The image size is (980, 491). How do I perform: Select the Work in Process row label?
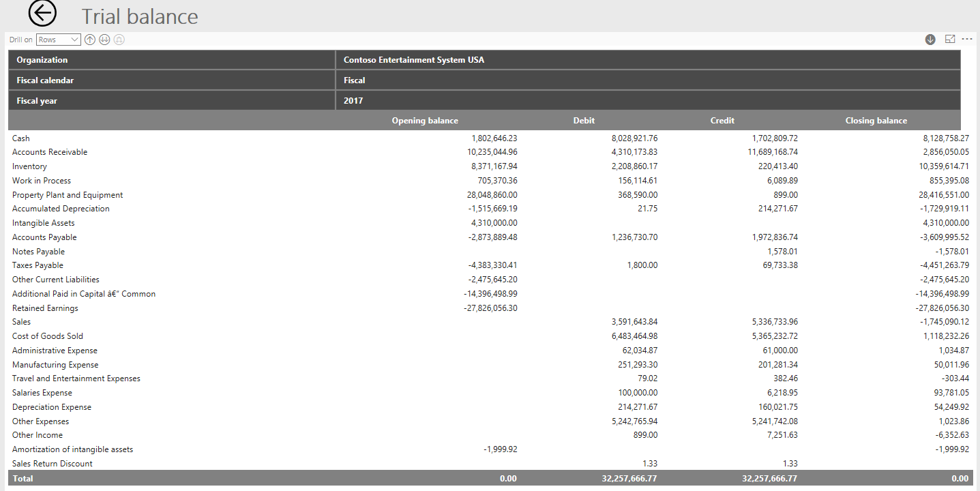[x=42, y=181]
